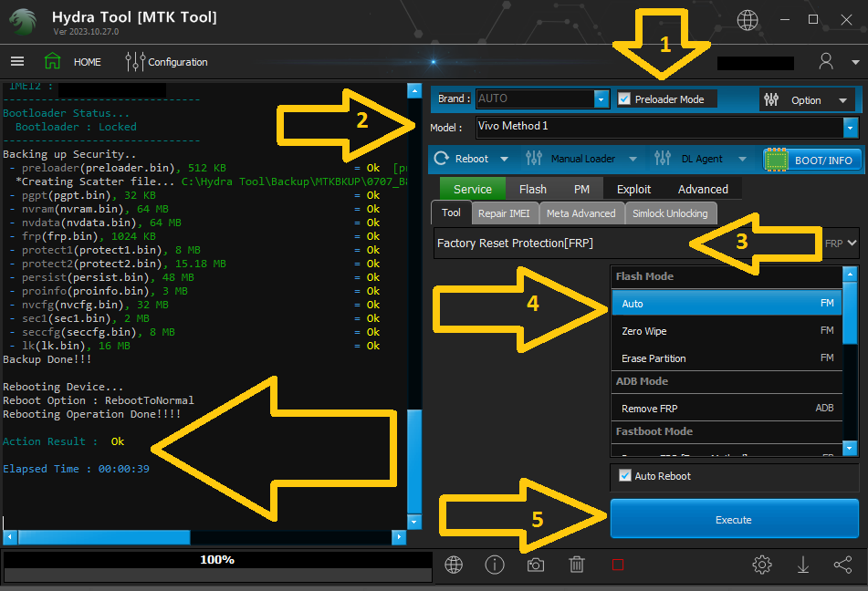The height and width of the screenshot is (591, 868).
Task: Click the Brand AUTO input field
Action: pyautogui.click(x=535, y=99)
